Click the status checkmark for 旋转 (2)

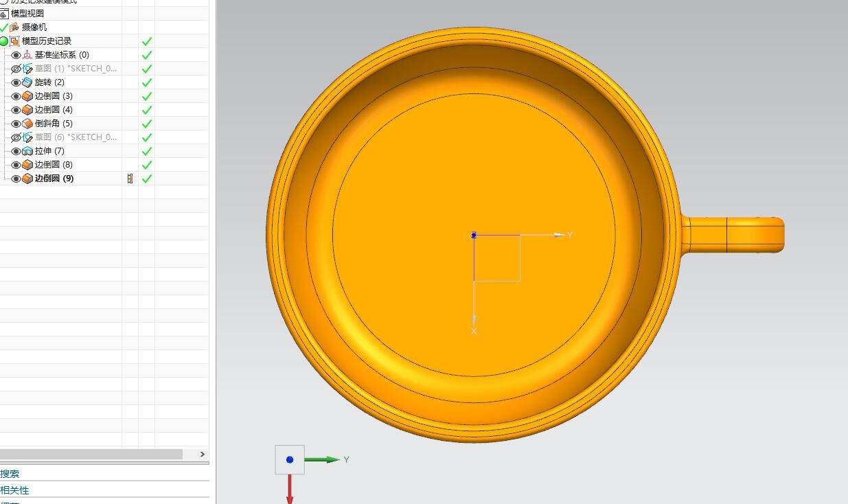(146, 82)
